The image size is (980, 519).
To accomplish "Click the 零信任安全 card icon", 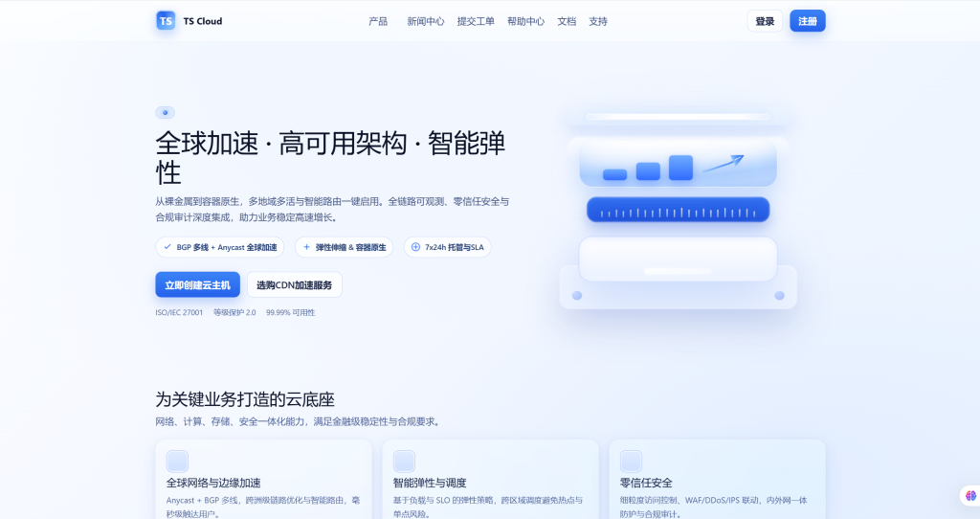I will tap(632, 462).
